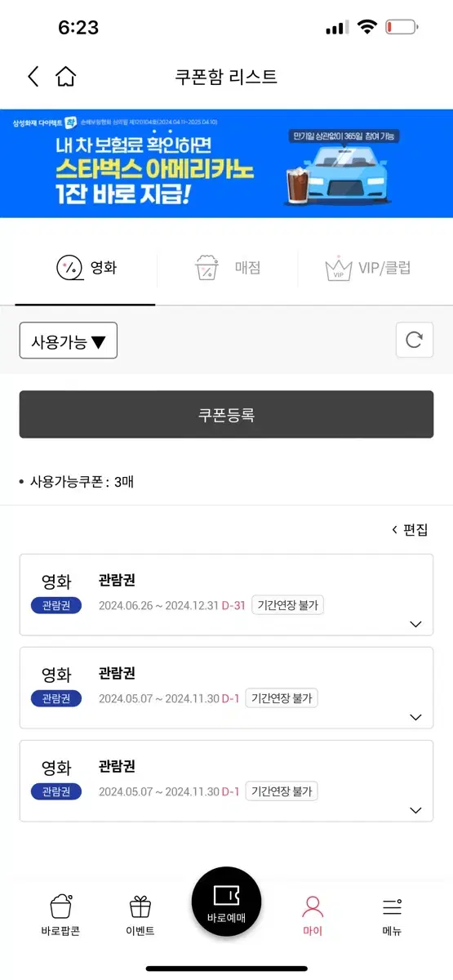Open 마이 profile icon
Viewport: 453px width, 980px height.
pyautogui.click(x=313, y=915)
